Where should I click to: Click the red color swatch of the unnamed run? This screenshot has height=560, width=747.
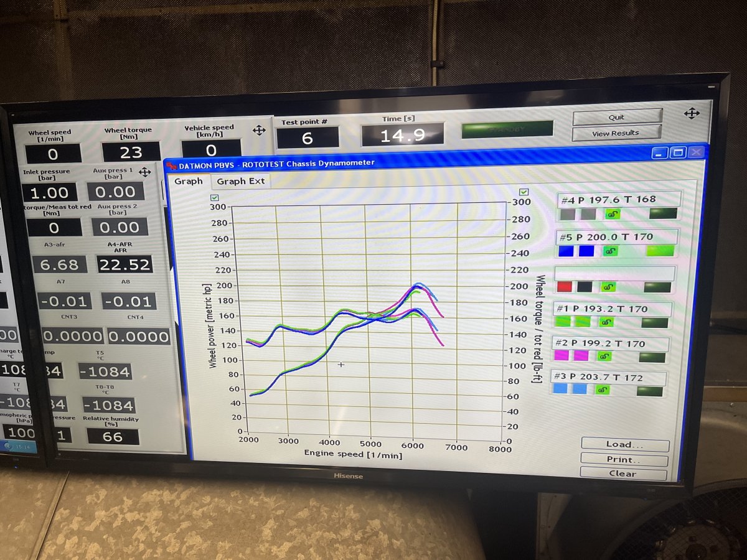[565, 287]
